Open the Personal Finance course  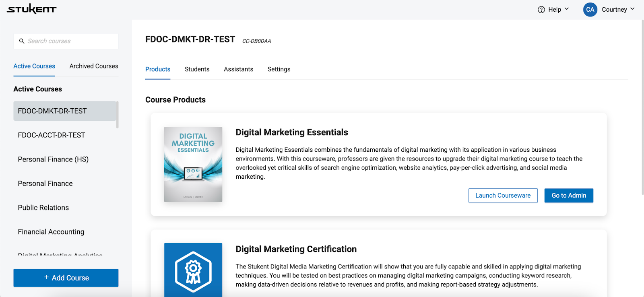(x=45, y=184)
